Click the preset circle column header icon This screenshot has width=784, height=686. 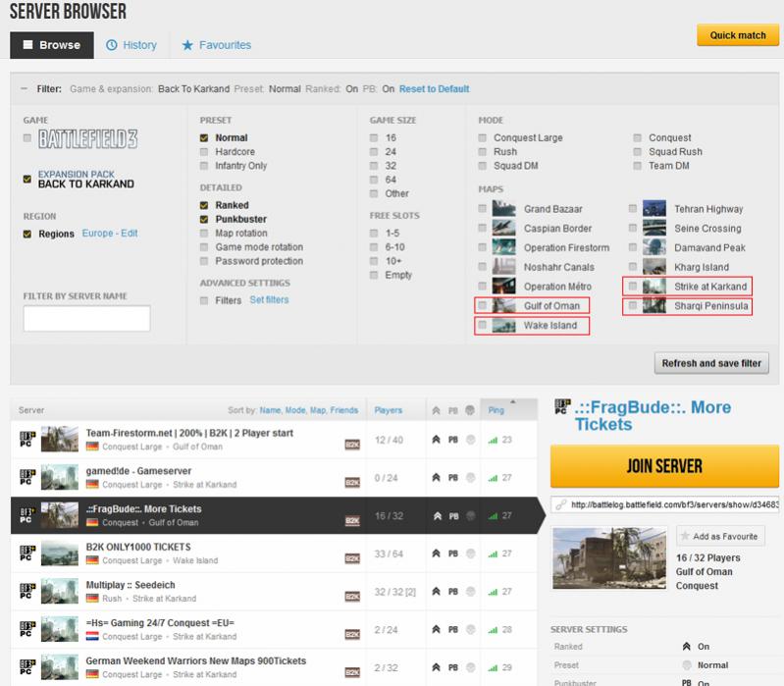(470, 410)
